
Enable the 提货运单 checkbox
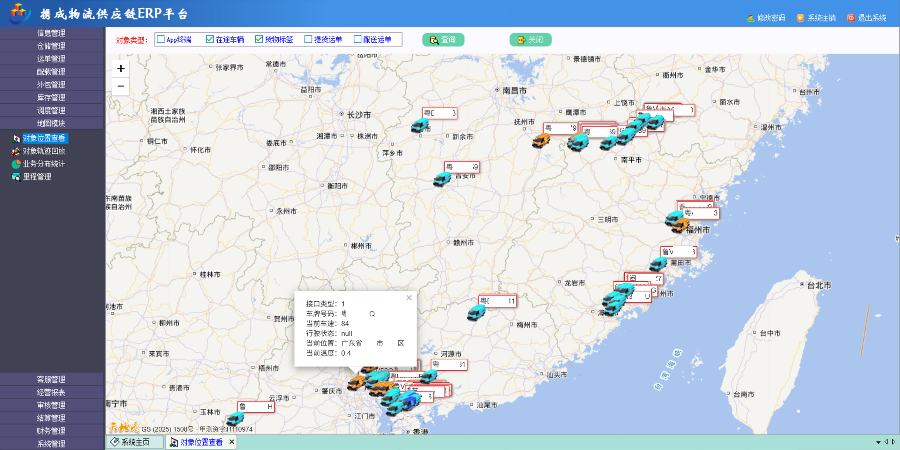pos(308,40)
